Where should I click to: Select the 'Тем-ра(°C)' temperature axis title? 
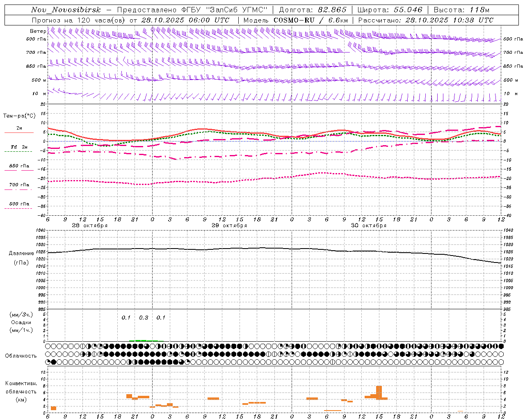(x=19, y=116)
